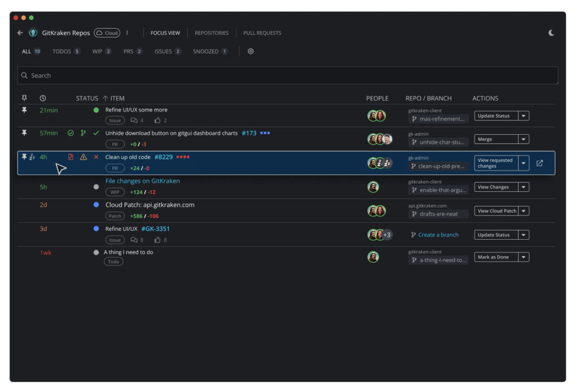Click thumbs-up icon on Refine UI/UX #GK-3351
Viewport: 578px width, 392px height.
(x=157, y=240)
